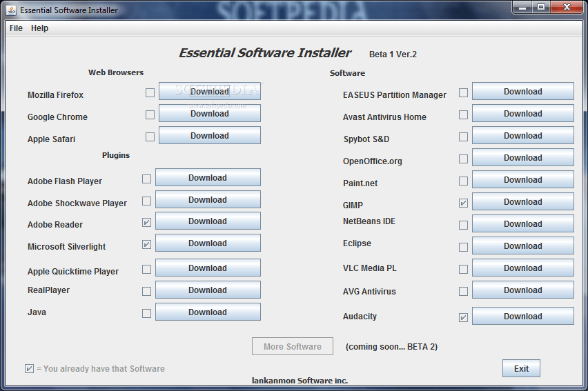This screenshot has width=588, height=391.
Task: Download AVG Antivirus
Action: click(x=522, y=290)
